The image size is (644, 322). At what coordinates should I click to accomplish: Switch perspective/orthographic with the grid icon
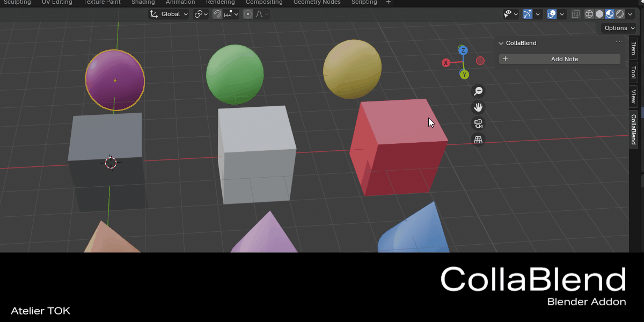(478, 140)
